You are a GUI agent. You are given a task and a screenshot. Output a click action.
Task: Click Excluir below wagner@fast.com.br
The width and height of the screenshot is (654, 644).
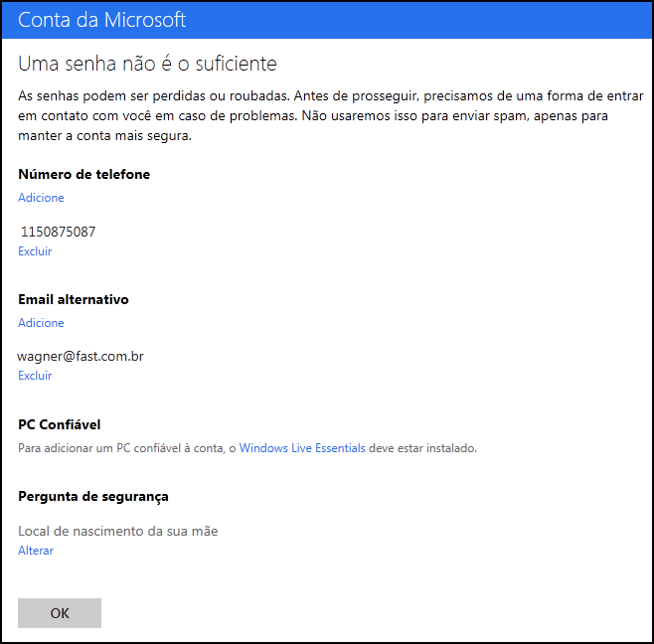(35, 376)
